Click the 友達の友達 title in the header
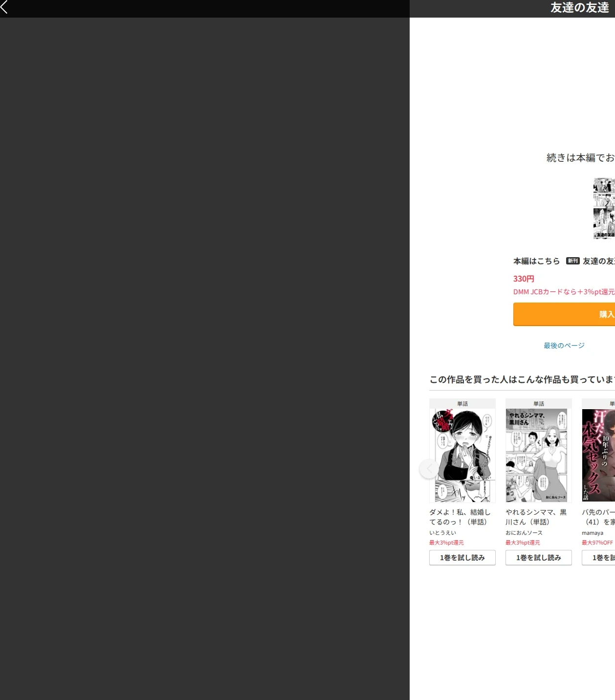Image resolution: width=615 pixels, height=700 pixels. point(580,8)
